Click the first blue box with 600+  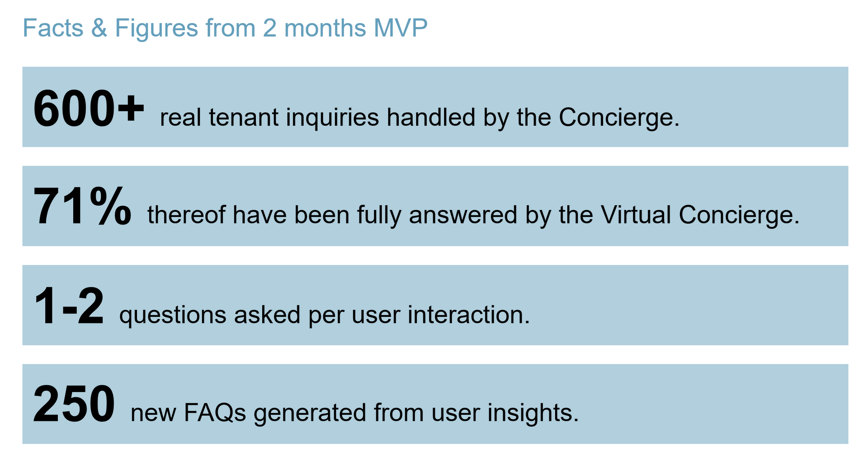pos(435,107)
